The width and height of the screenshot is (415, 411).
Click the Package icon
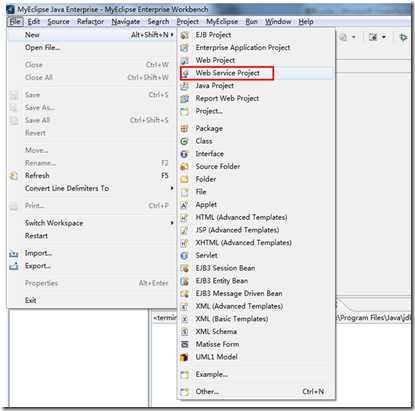click(184, 129)
